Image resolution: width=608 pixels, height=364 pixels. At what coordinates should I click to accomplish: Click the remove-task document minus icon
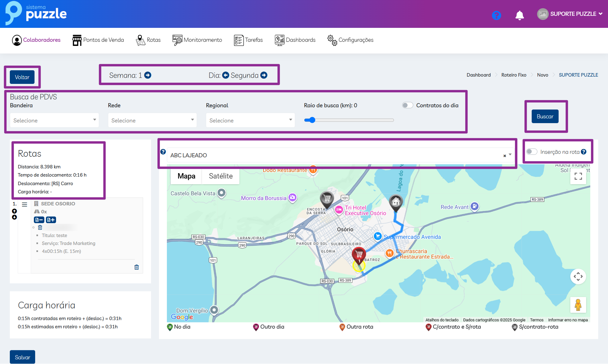(x=39, y=220)
